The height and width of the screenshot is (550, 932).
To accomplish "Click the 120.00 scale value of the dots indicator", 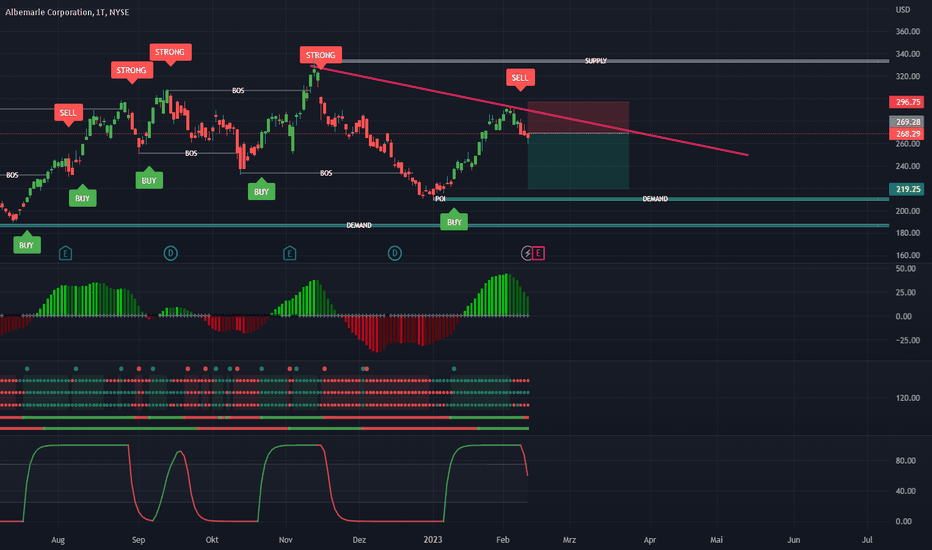I will coord(908,398).
